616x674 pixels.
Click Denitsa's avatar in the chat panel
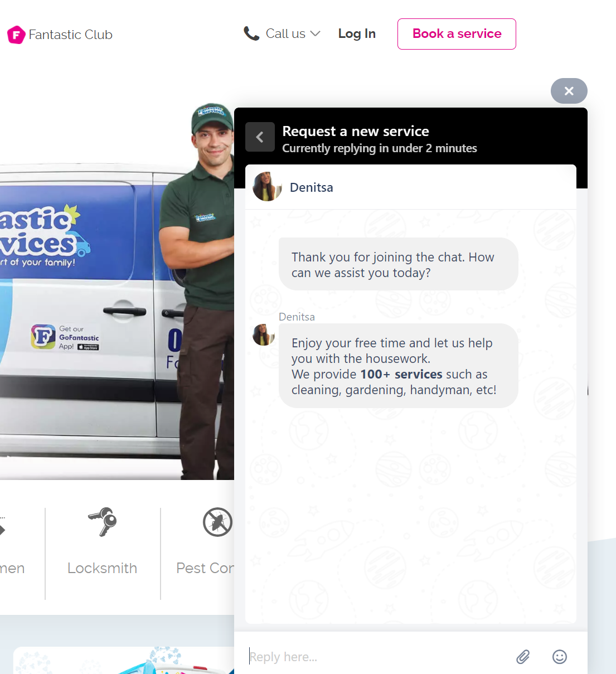coord(268,187)
